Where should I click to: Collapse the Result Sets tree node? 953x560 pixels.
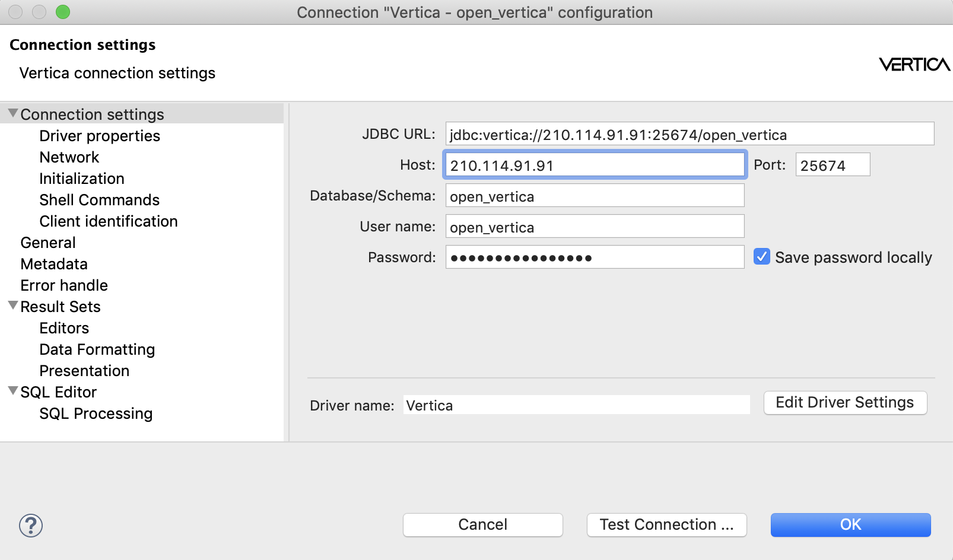pos(13,305)
